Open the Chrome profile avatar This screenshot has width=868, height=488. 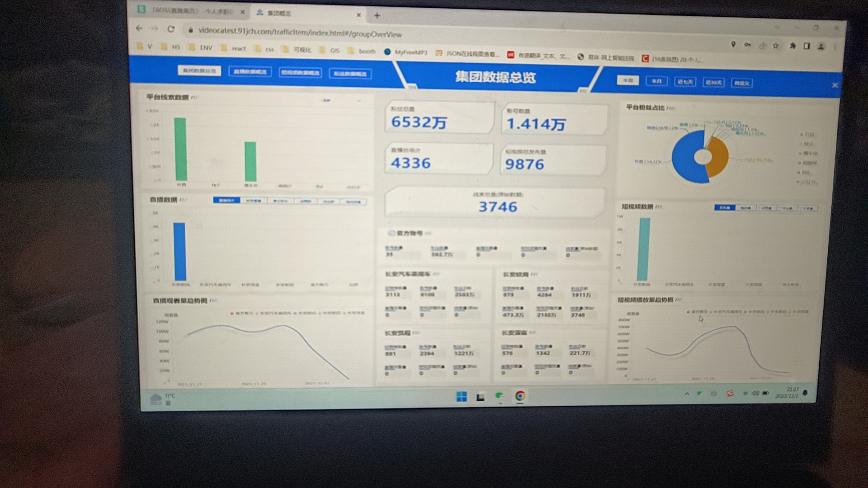[x=821, y=47]
